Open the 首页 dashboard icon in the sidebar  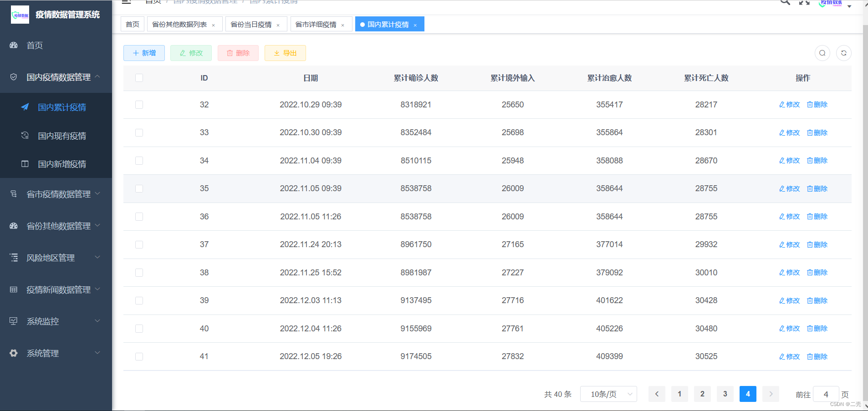[14, 45]
